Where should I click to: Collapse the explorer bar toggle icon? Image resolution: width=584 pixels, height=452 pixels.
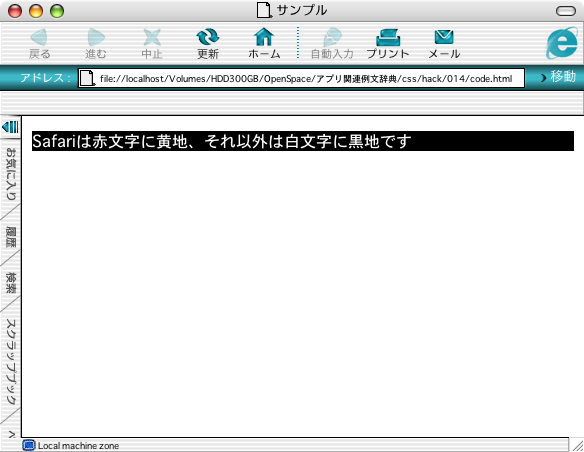point(10,127)
